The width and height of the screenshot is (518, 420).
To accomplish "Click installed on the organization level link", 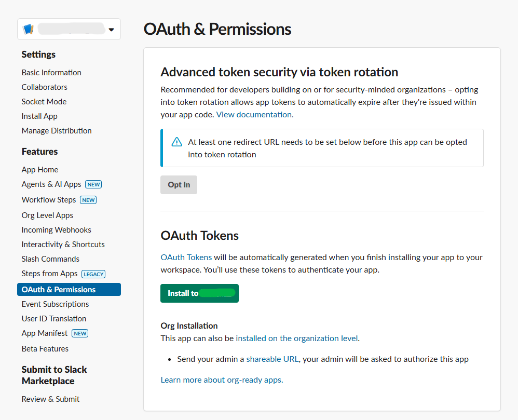I will point(296,338).
